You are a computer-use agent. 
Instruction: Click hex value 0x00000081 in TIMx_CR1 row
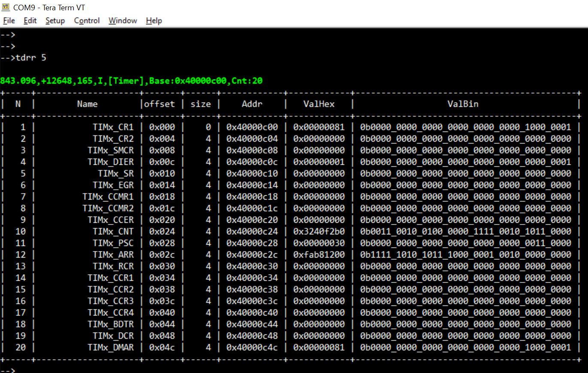click(x=319, y=127)
